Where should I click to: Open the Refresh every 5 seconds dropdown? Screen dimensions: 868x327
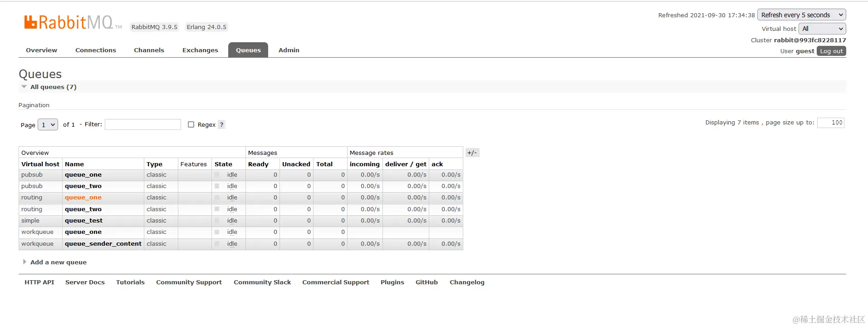tap(802, 15)
